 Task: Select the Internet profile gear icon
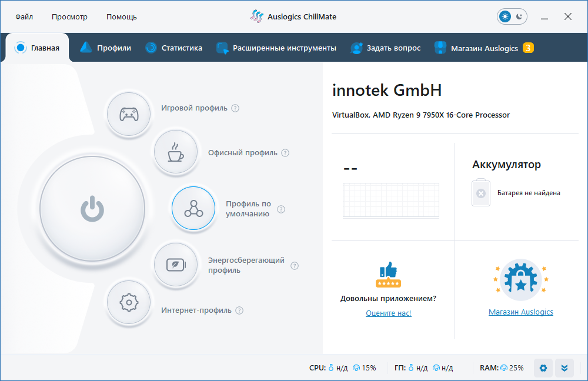click(129, 302)
